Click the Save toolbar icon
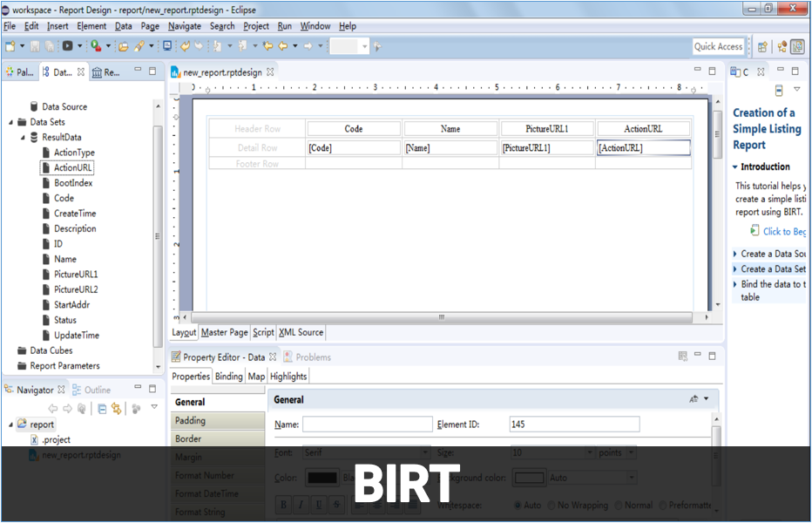The height and width of the screenshot is (523, 812). [x=35, y=46]
